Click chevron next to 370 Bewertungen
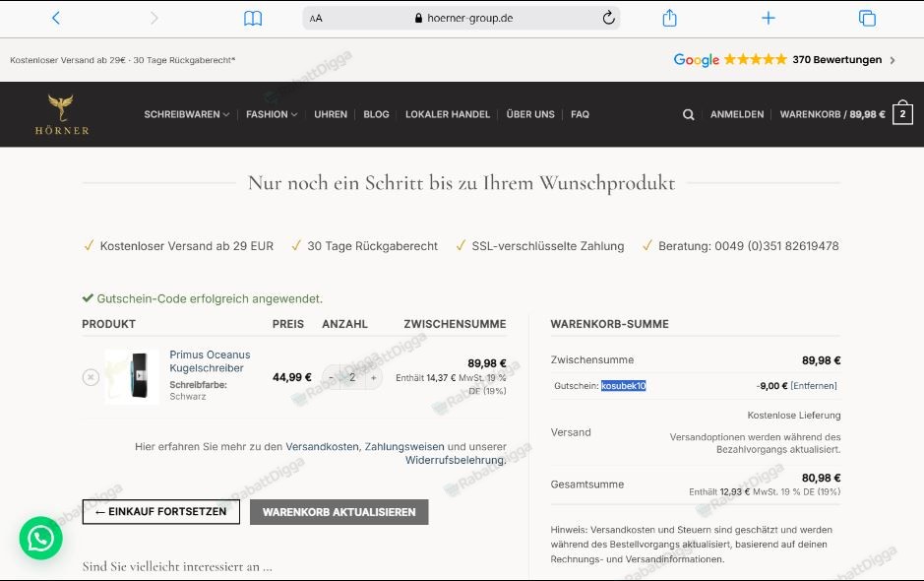The width and height of the screenshot is (924, 581). coord(893,60)
